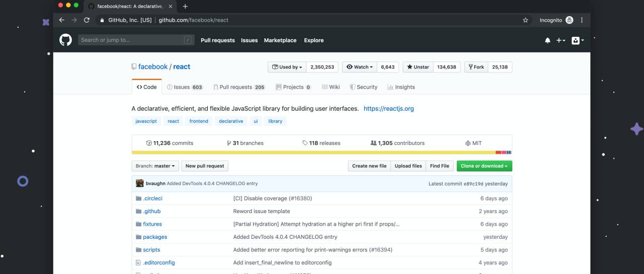Unstar the react repository
The height and width of the screenshot is (274, 644).
click(x=418, y=67)
